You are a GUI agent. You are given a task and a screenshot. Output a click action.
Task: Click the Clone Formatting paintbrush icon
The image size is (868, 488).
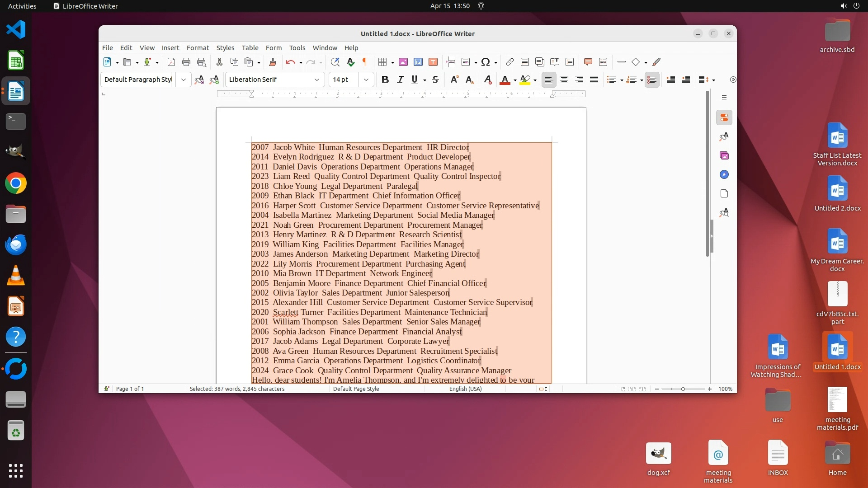click(272, 62)
